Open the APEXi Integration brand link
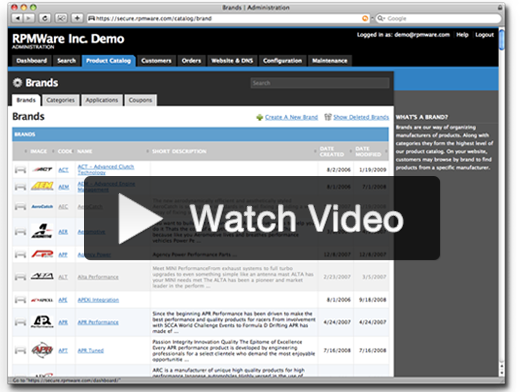This screenshot has width=520, height=392. pyautogui.click(x=98, y=300)
